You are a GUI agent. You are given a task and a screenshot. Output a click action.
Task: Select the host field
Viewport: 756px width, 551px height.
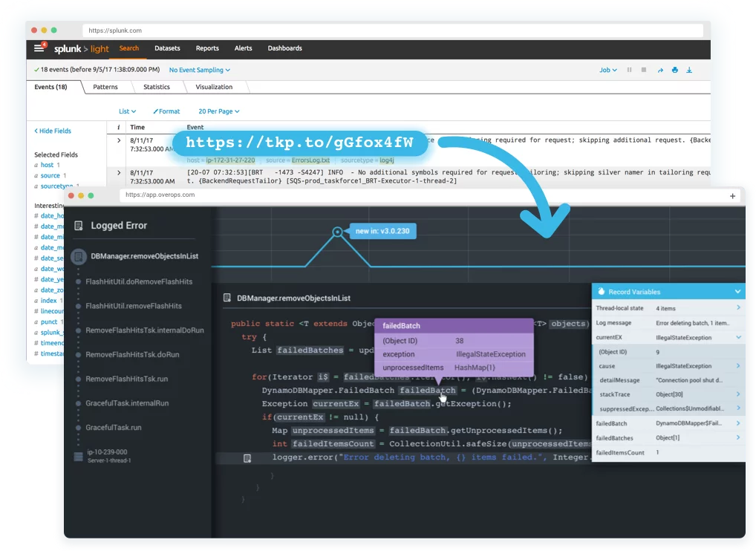tap(48, 165)
